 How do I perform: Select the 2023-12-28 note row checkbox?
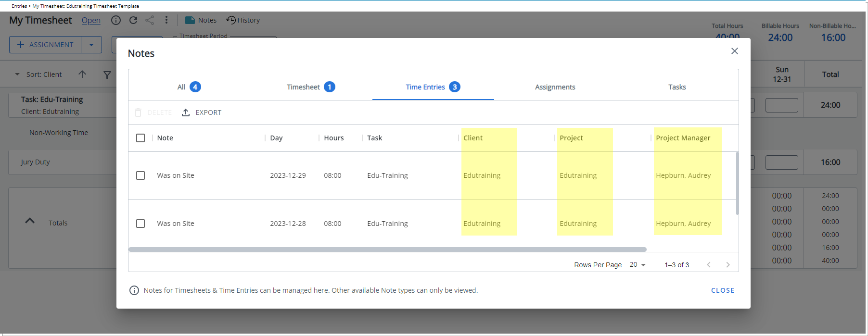140,224
